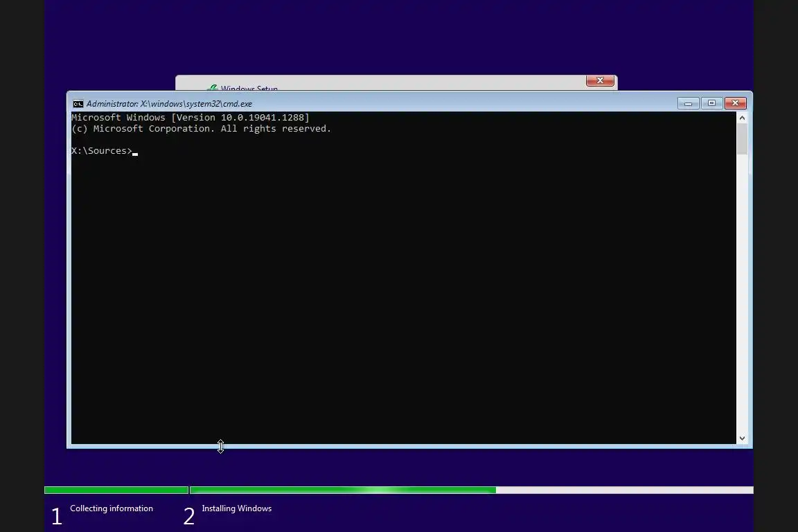Image resolution: width=798 pixels, height=532 pixels.
Task: Click the Installing Windows step label
Action: coord(237,508)
